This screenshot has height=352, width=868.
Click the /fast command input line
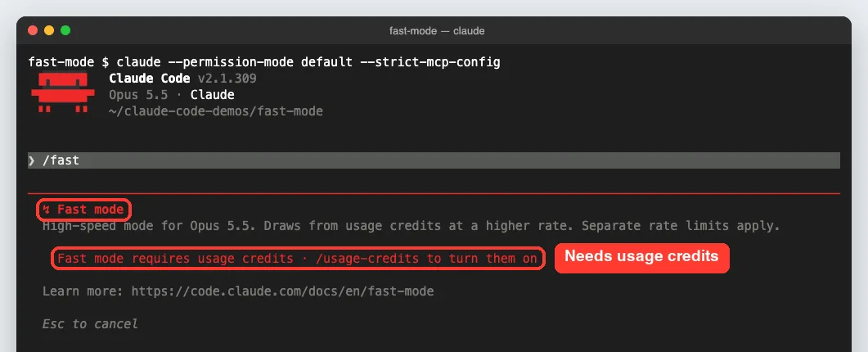434,160
